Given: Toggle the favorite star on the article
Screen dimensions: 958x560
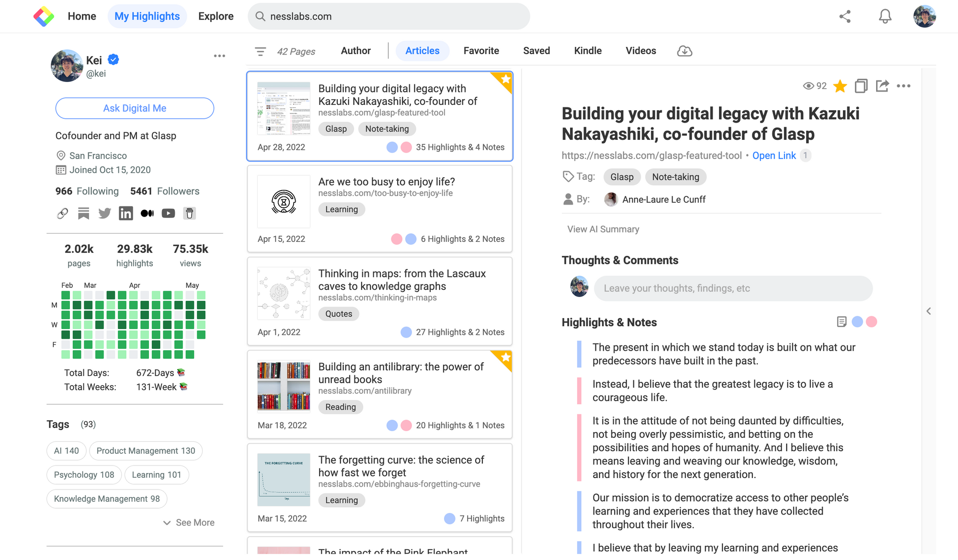Looking at the screenshot, I should (x=840, y=86).
